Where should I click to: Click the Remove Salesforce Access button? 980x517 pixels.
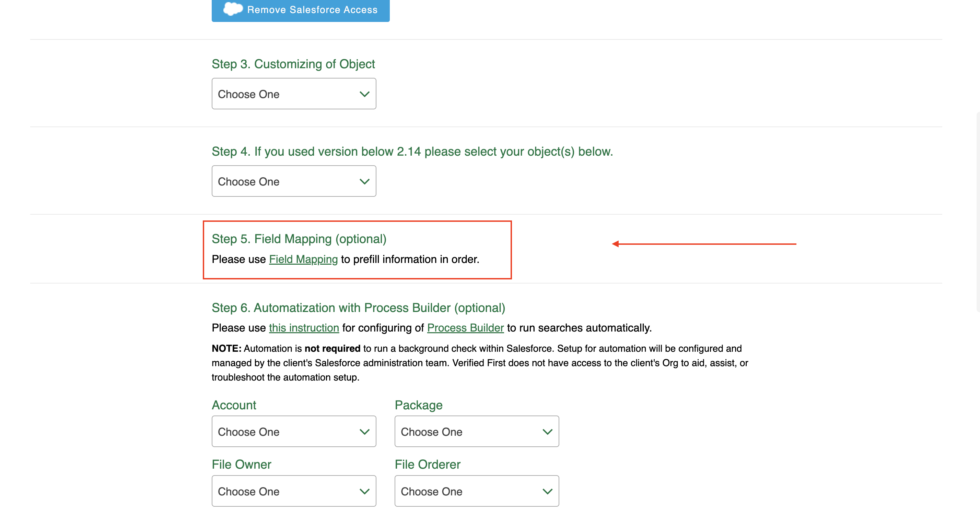[x=300, y=10]
